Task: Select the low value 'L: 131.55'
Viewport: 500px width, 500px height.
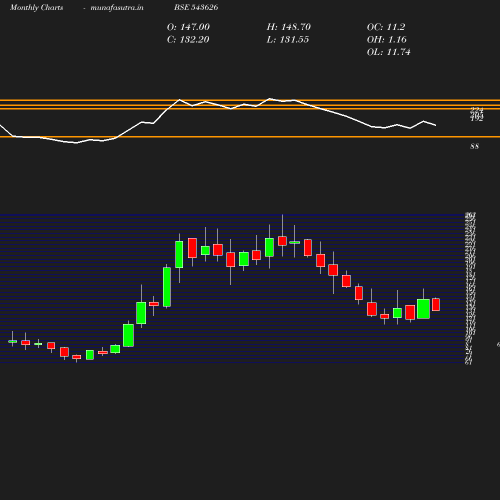Action: [287, 40]
